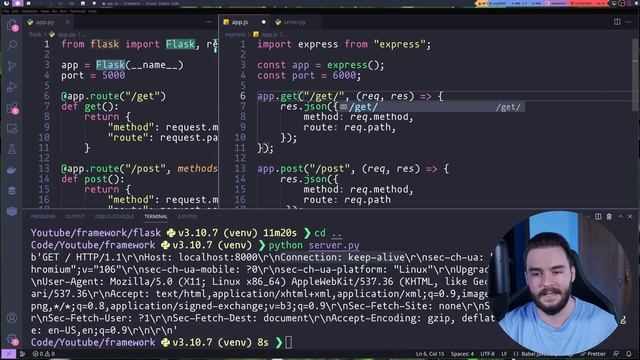This screenshot has width=640, height=360.
Task: Open the Terminal menu
Action: pos(78,11)
